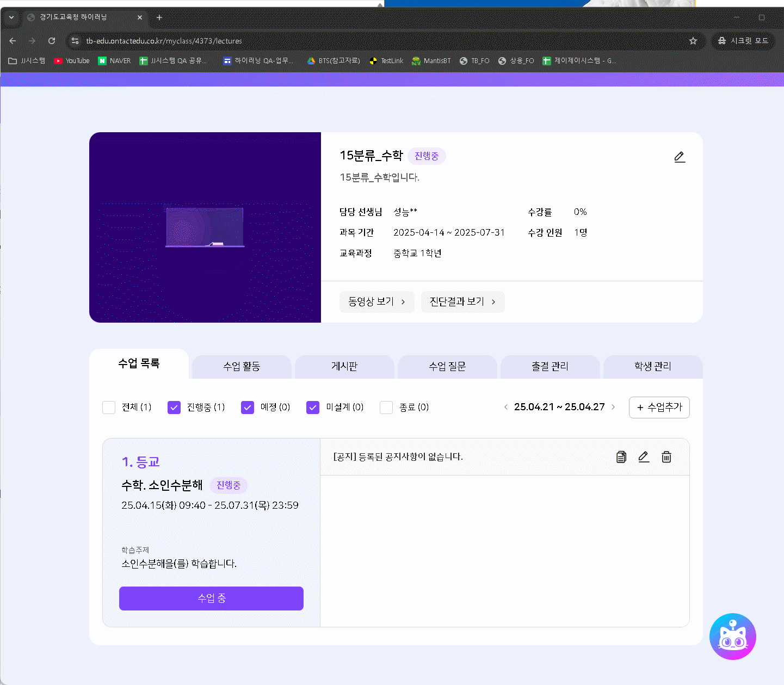Switch to the 출결 관리 tab
This screenshot has height=685, width=784.
(550, 367)
